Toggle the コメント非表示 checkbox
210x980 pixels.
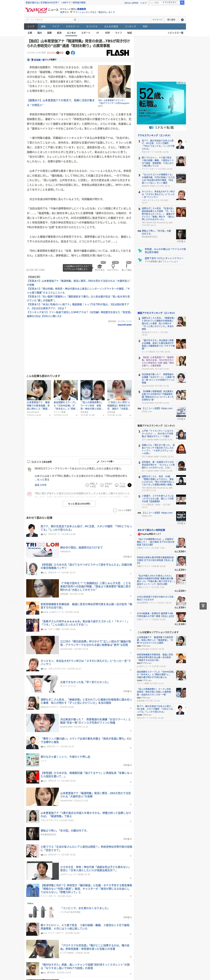(115, 510)
